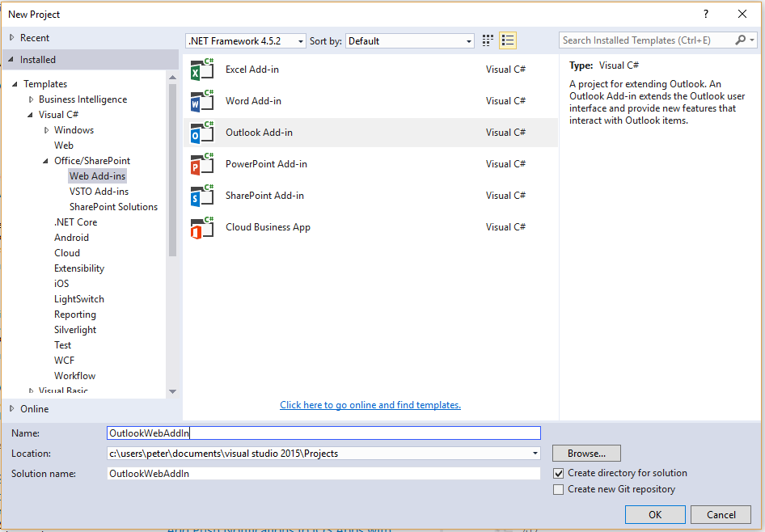The width and height of the screenshot is (765, 532).
Task: Pick the SharePoint Add-in template icon
Action: tap(202, 196)
